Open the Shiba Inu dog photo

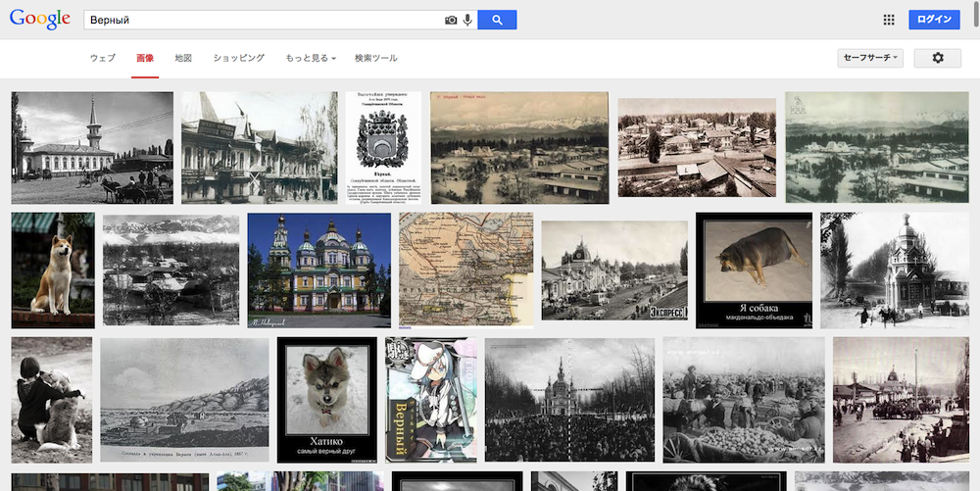[x=53, y=270]
